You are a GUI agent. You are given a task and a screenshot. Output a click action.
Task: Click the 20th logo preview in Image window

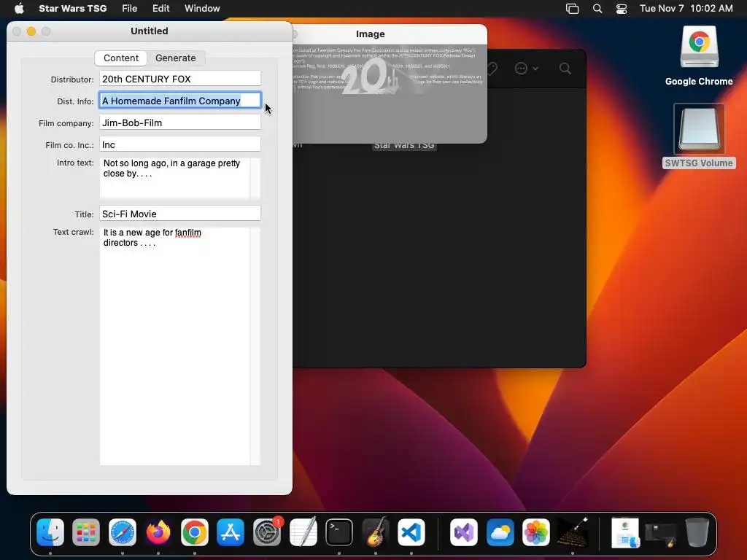coord(371,76)
